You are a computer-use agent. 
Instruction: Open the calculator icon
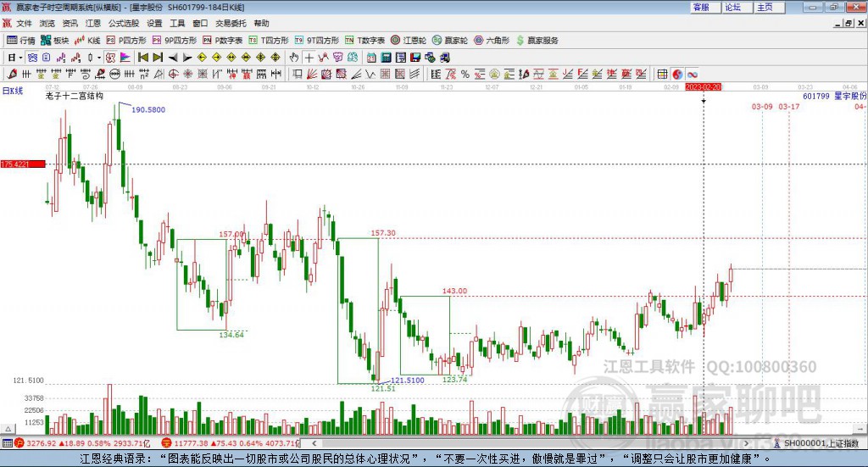coord(386,58)
